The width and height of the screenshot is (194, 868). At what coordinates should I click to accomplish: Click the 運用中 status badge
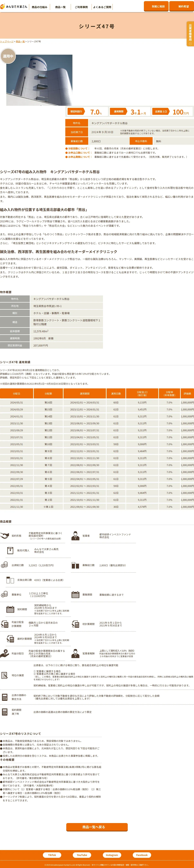8,56
